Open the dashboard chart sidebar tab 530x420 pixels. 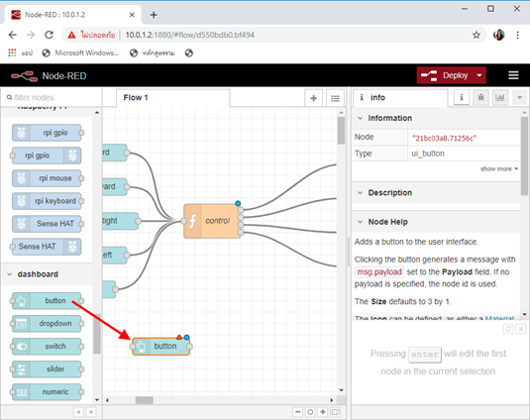tap(500, 98)
